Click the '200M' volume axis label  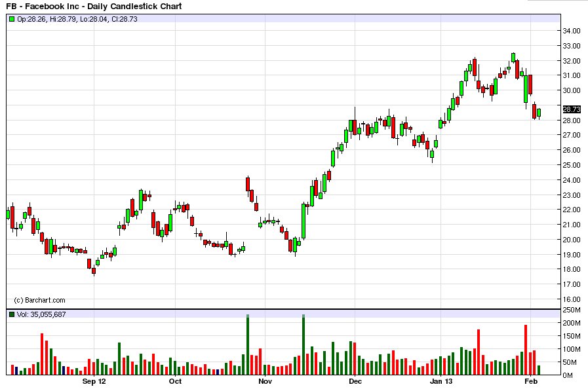tap(572, 323)
